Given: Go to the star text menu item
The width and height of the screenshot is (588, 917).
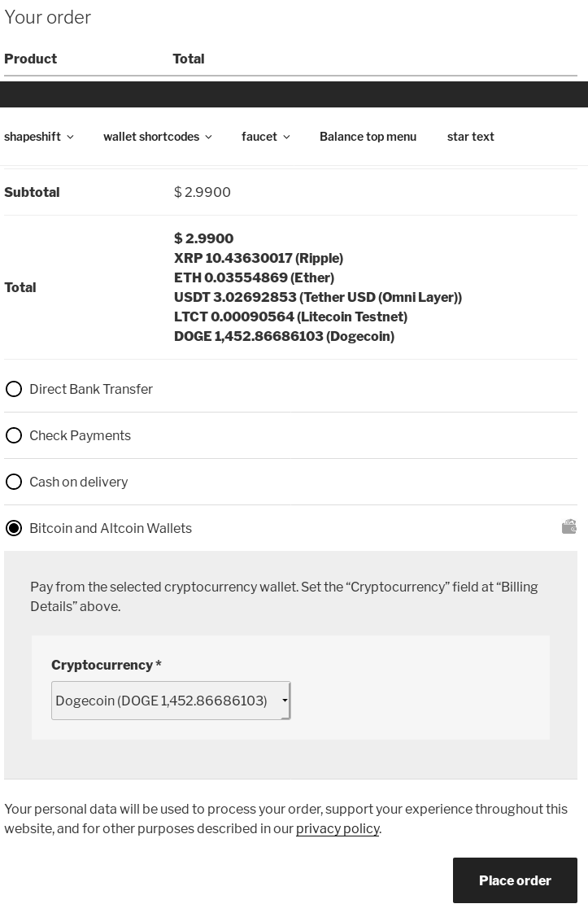Looking at the screenshot, I should [471, 137].
